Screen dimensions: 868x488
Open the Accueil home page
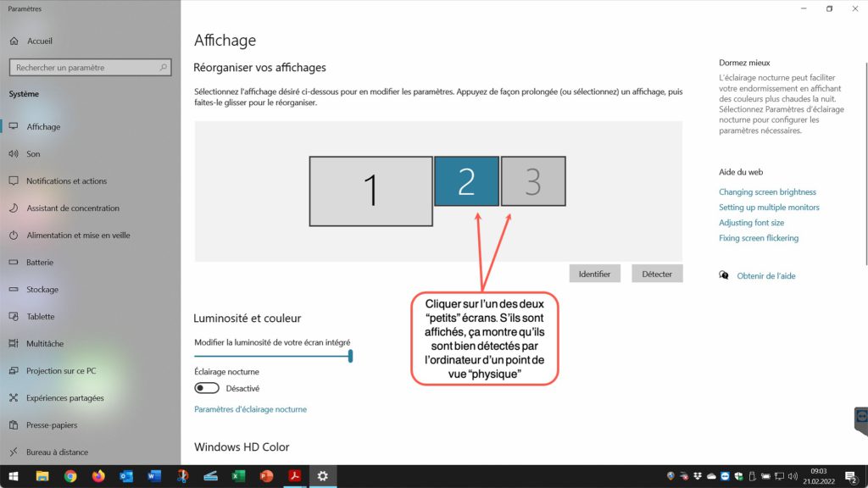pos(39,41)
